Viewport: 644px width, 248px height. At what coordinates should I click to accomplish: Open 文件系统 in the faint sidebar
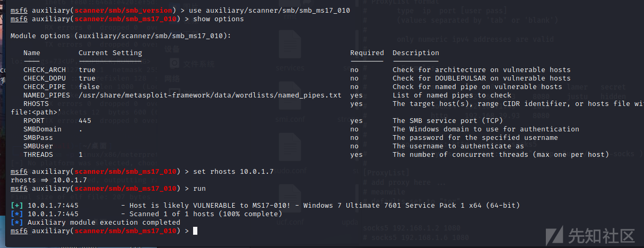[192, 64]
